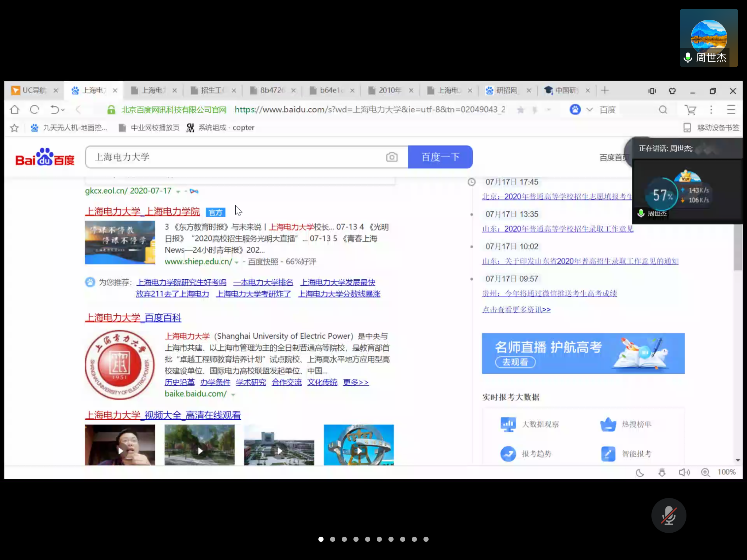
Task: Click the browser home icon
Action: coord(15,109)
